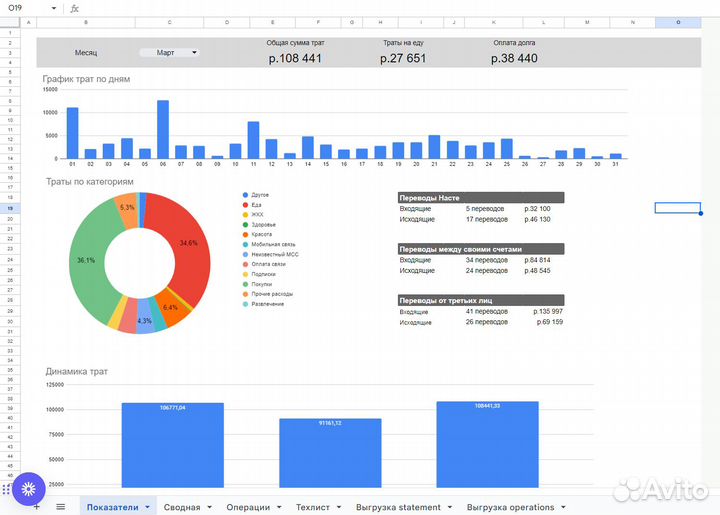
Task: Click the р.46 130 outgoing amount
Action: click(537, 219)
